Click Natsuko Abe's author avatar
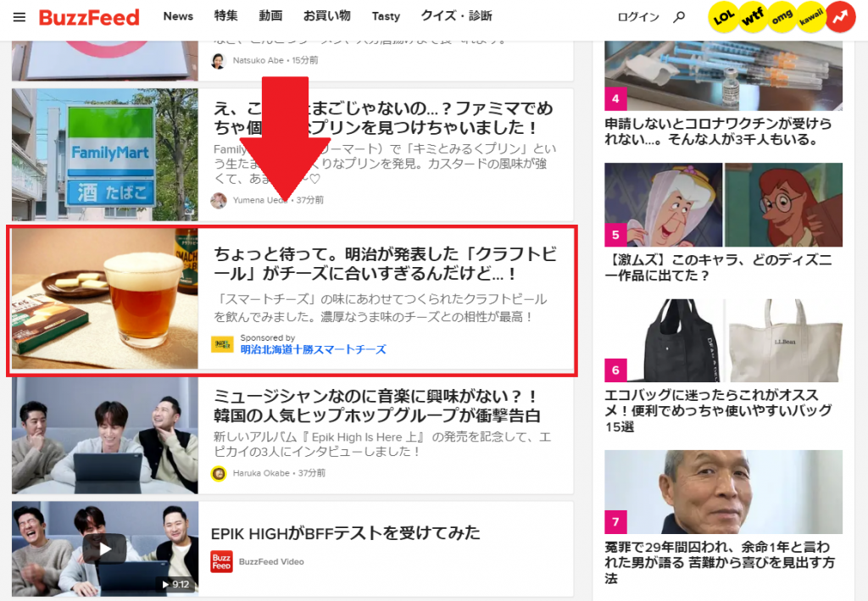The width and height of the screenshot is (868, 601). 219,60
